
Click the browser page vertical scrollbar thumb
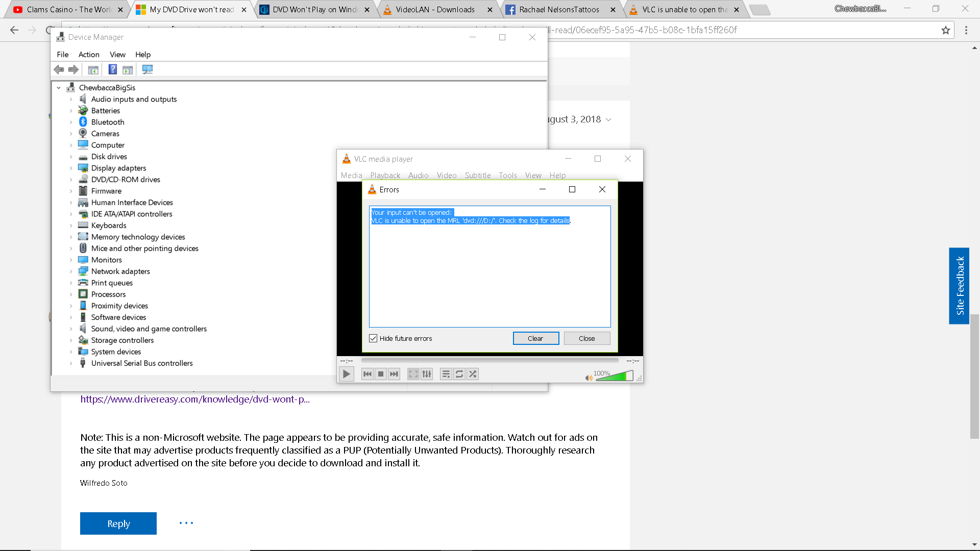click(x=974, y=377)
